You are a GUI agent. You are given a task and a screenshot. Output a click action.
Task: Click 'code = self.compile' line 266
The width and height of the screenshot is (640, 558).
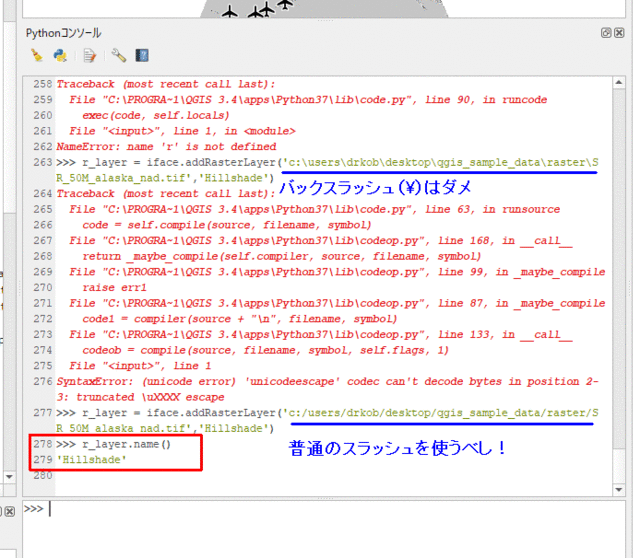pyautogui.click(x=227, y=225)
